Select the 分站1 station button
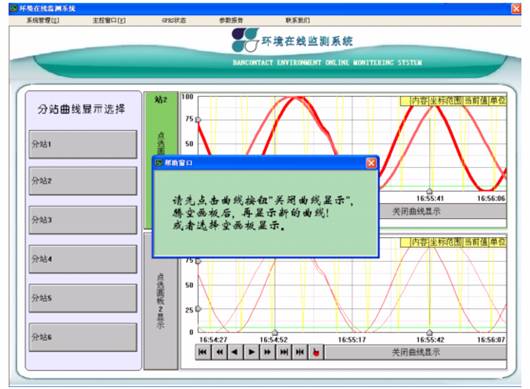The image size is (530, 389). click(83, 144)
